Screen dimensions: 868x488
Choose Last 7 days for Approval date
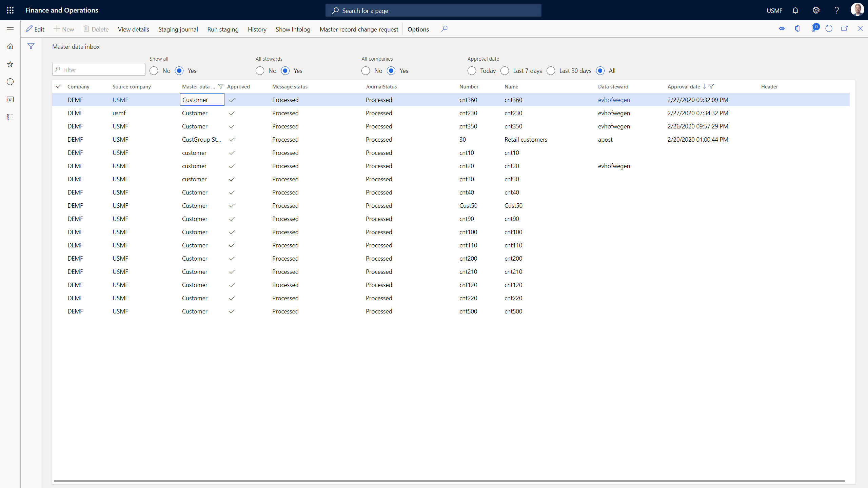coord(505,70)
